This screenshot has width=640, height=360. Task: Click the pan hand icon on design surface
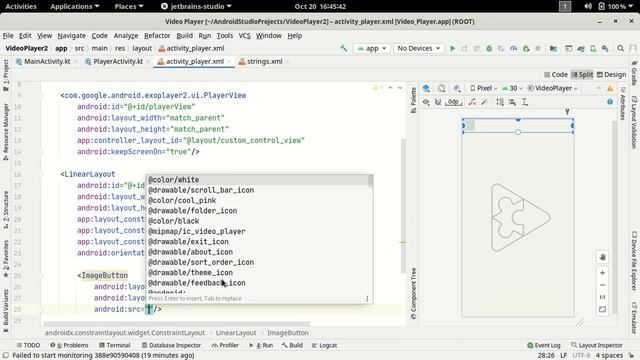[602, 257]
